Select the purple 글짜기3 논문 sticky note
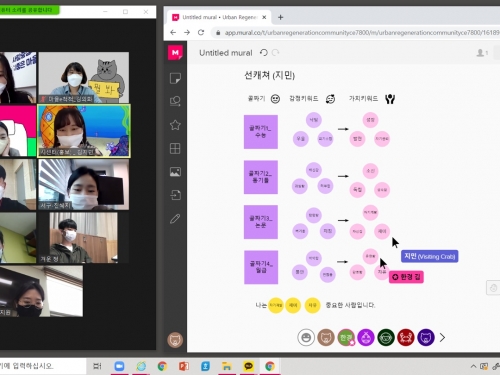The image size is (500, 375). (x=261, y=222)
